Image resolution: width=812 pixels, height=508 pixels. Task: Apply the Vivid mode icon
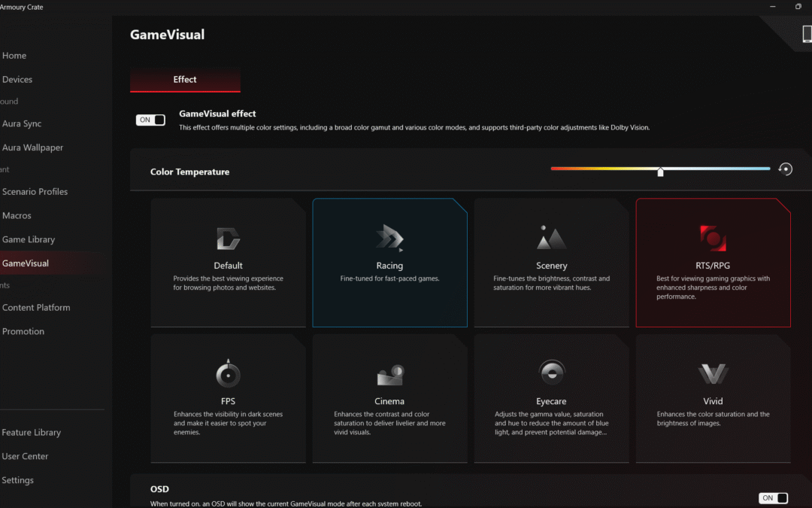coord(713,374)
